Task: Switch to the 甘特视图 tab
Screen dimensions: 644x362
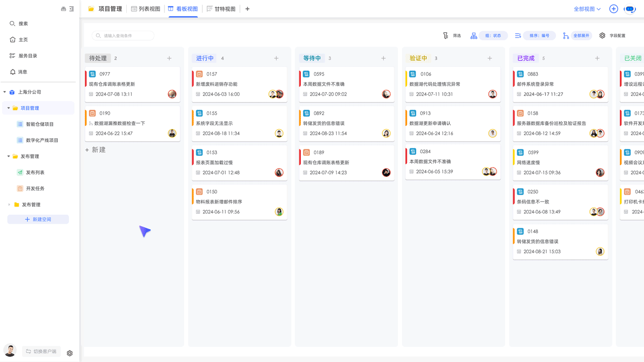Action: pyautogui.click(x=221, y=9)
